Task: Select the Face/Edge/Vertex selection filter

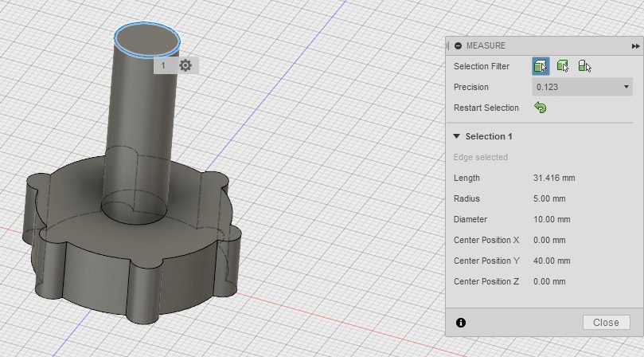Action: pos(541,66)
